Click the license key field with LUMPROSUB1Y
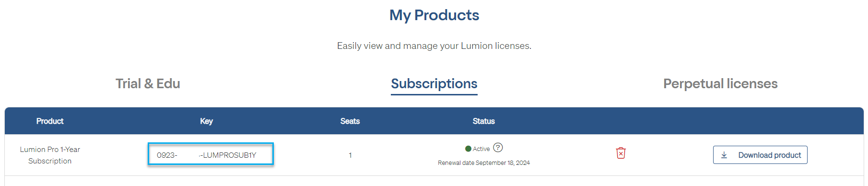Screen dimensions: 868x186 point(211,154)
